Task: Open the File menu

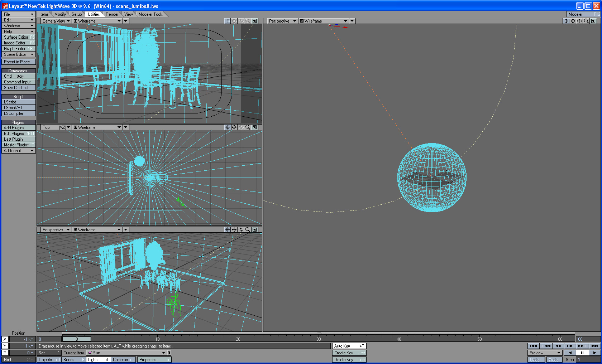Action: click(x=18, y=14)
